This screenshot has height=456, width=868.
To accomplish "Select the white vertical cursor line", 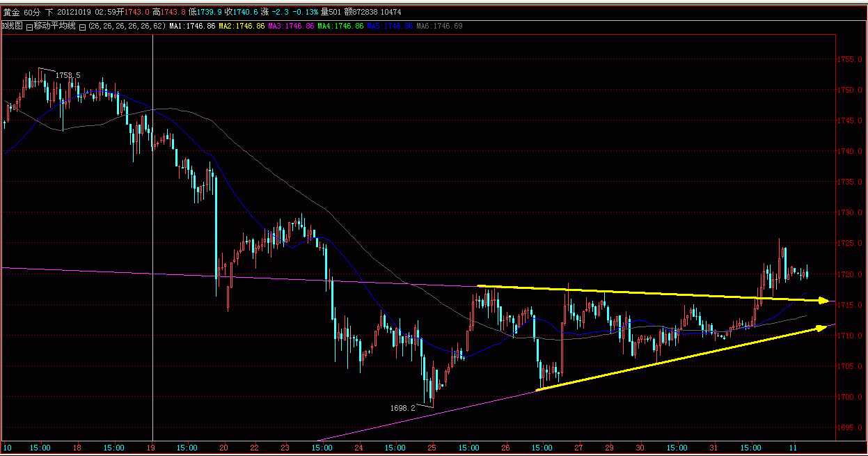I will pyautogui.click(x=152, y=237).
